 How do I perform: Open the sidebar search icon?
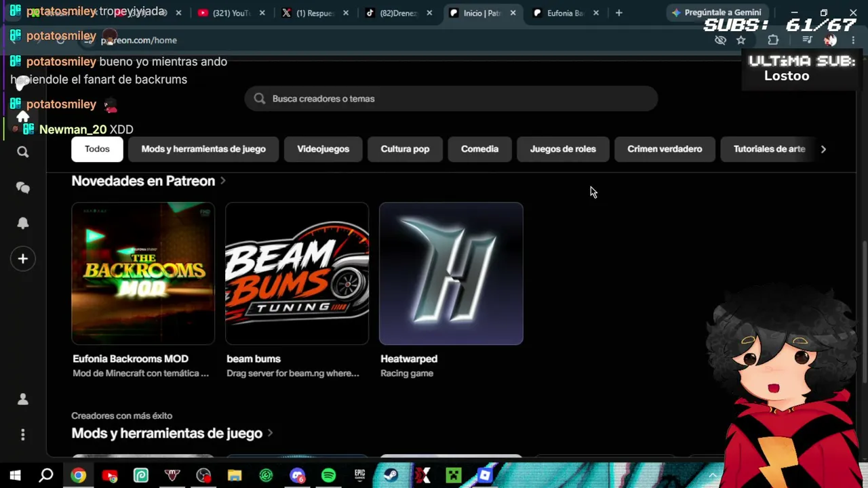[22, 152]
